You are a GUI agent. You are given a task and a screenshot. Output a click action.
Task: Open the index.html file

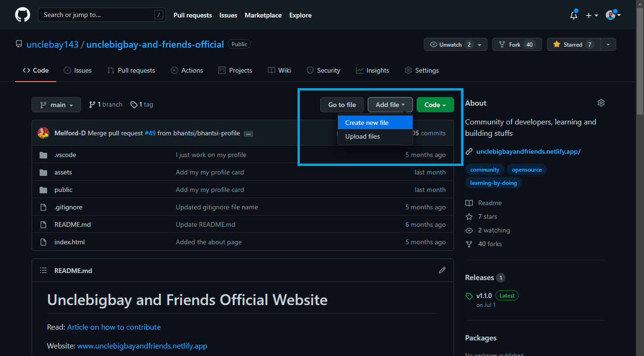point(70,242)
